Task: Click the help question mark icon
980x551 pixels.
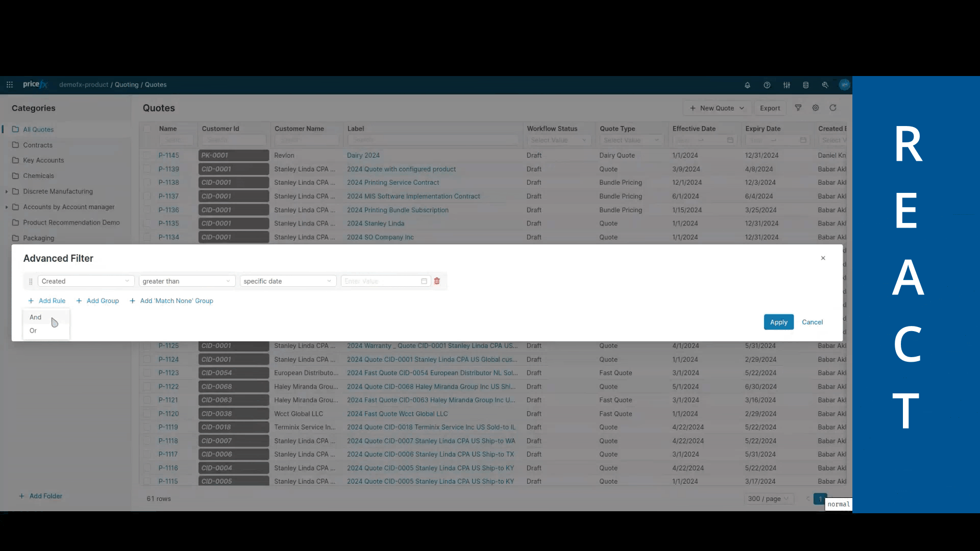Action: (767, 85)
